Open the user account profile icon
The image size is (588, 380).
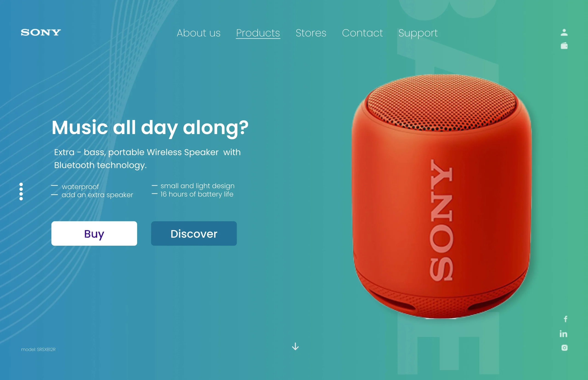click(x=564, y=32)
